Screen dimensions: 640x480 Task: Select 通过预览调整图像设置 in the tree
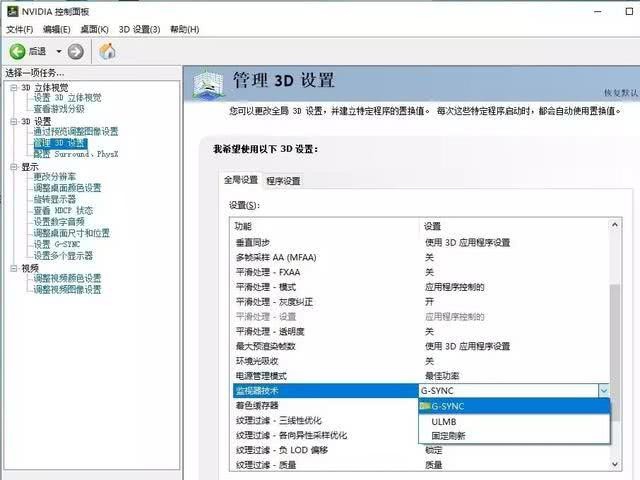[x=76, y=132]
